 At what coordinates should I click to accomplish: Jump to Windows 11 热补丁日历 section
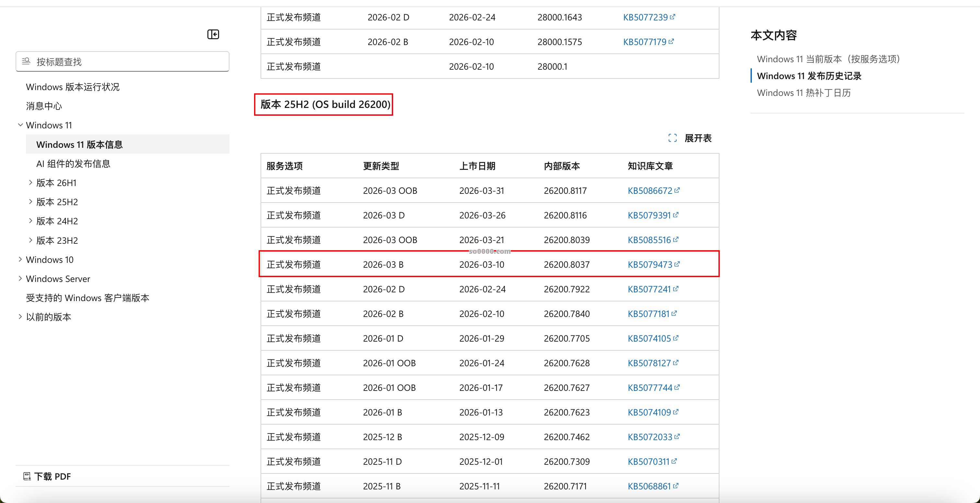click(x=803, y=93)
